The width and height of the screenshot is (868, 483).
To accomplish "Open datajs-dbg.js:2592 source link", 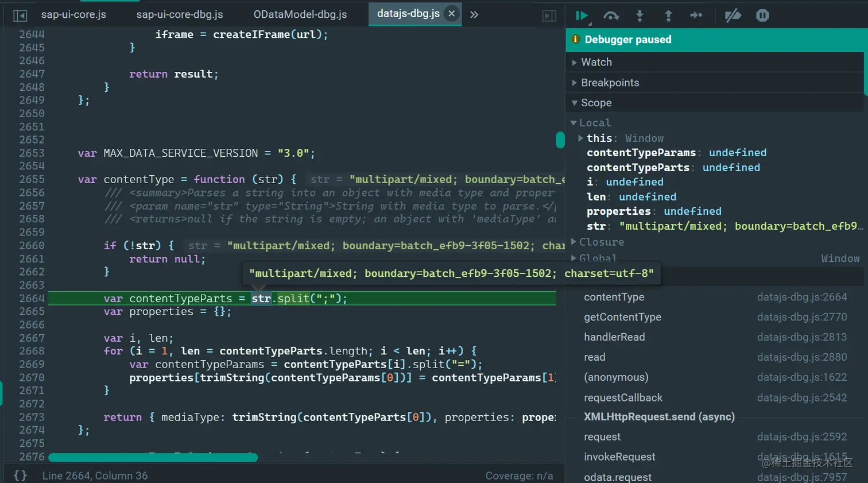I will click(802, 437).
